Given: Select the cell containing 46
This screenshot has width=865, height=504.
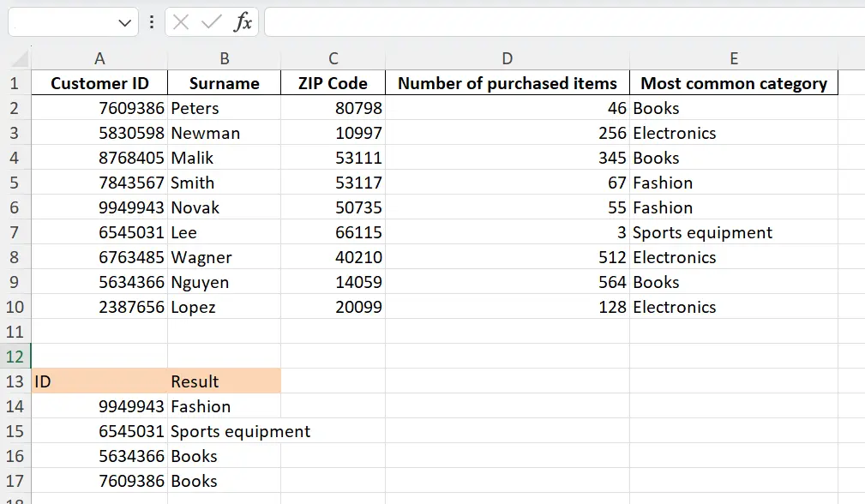Looking at the screenshot, I should (507, 107).
